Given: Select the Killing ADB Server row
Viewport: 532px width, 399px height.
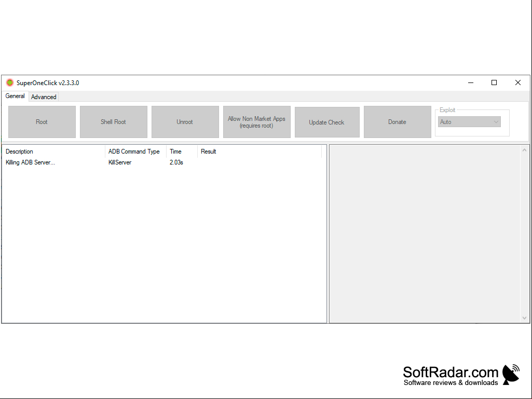Looking at the screenshot, I should pos(162,162).
